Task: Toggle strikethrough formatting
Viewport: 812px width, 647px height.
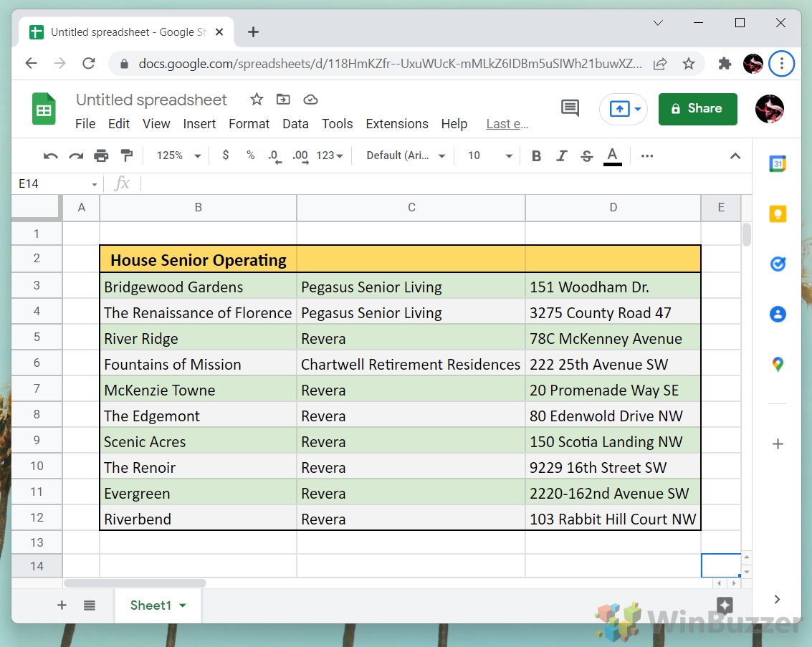Action: click(x=587, y=155)
